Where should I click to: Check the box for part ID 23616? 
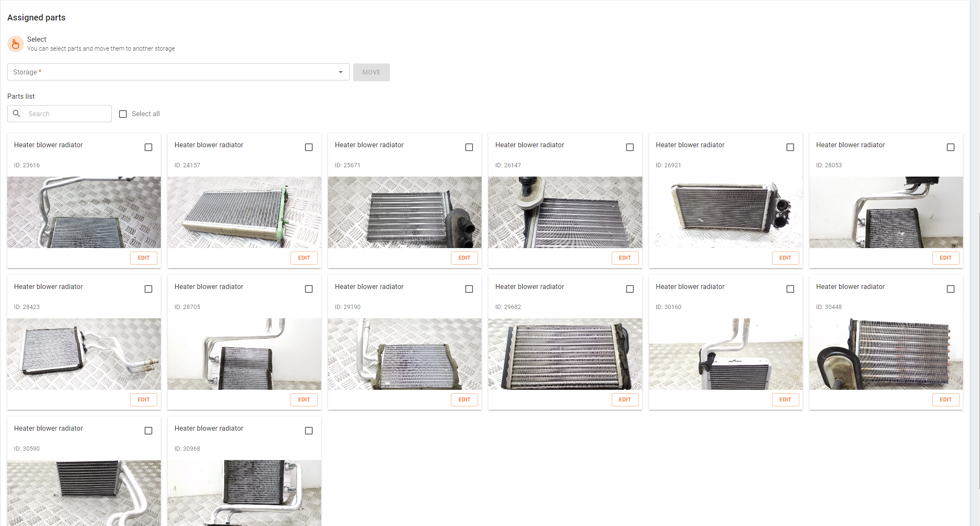148,147
